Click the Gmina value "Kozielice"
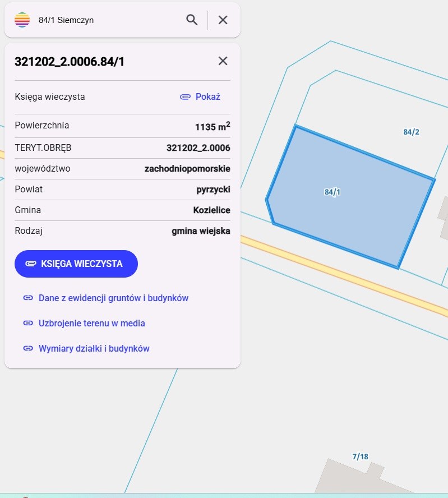Viewport: 448px width, 498px height. pyautogui.click(x=211, y=210)
